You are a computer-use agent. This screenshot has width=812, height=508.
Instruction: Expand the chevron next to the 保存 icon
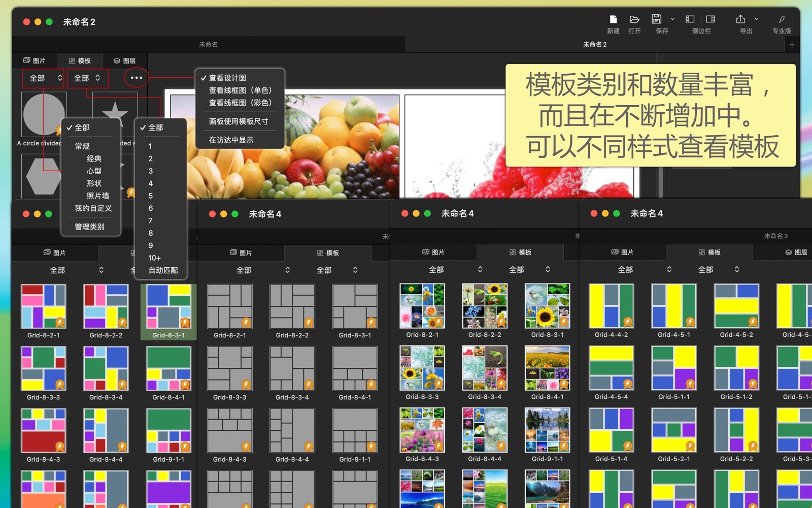tap(672, 19)
